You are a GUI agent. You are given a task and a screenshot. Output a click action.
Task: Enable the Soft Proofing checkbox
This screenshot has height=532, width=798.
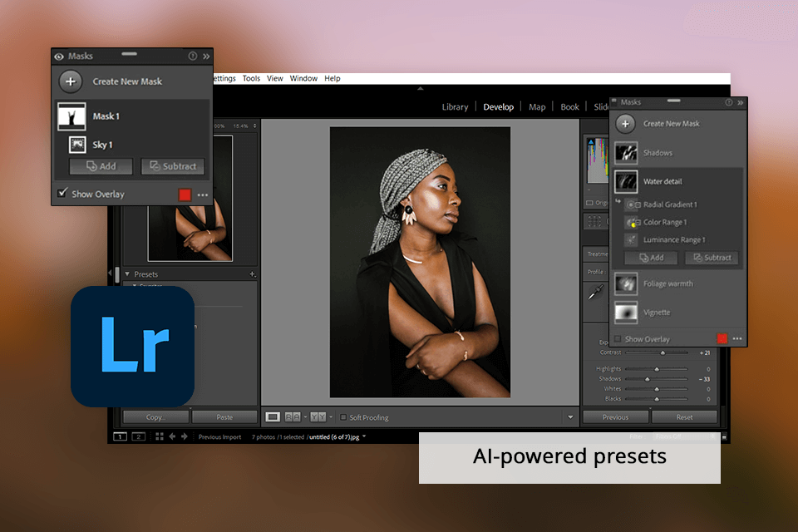tap(343, 417)
